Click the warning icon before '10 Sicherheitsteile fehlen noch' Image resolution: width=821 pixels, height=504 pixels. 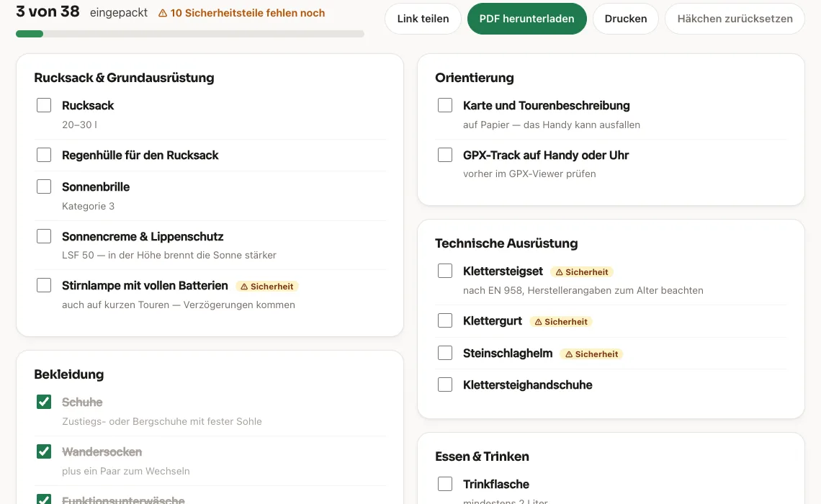point(163,13)
